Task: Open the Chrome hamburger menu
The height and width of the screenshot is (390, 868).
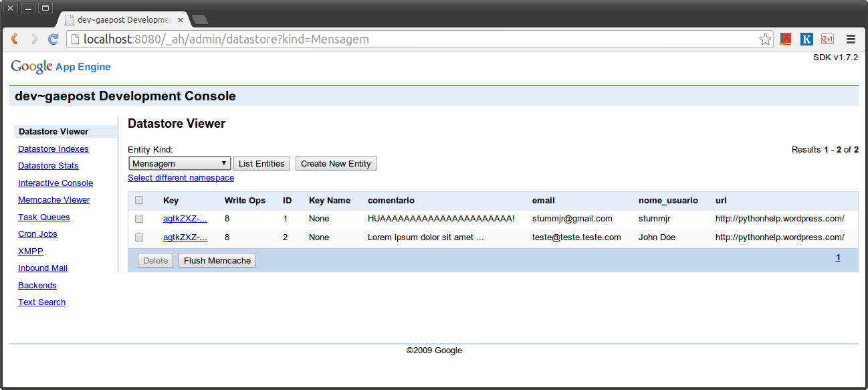Action: click(x=851, y=39)
